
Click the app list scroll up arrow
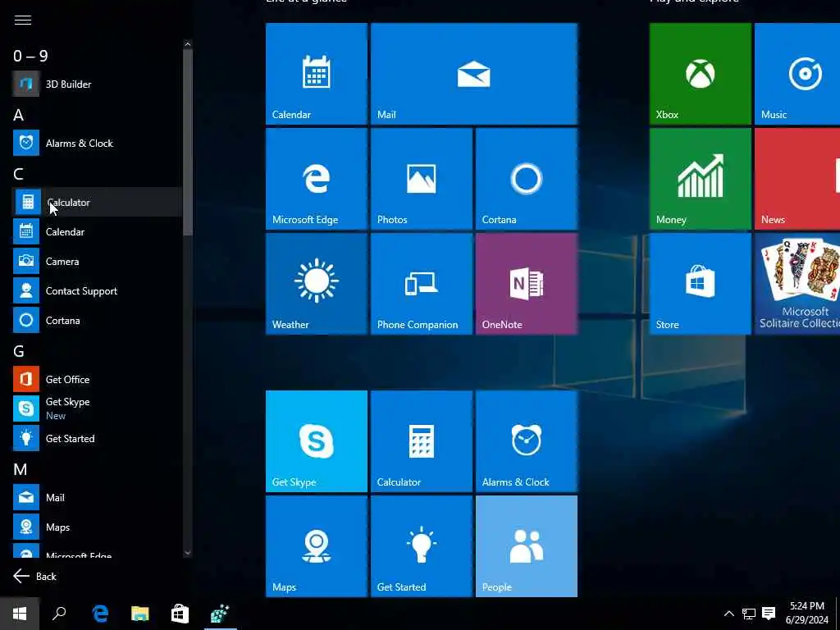click(x=187, y=44)
